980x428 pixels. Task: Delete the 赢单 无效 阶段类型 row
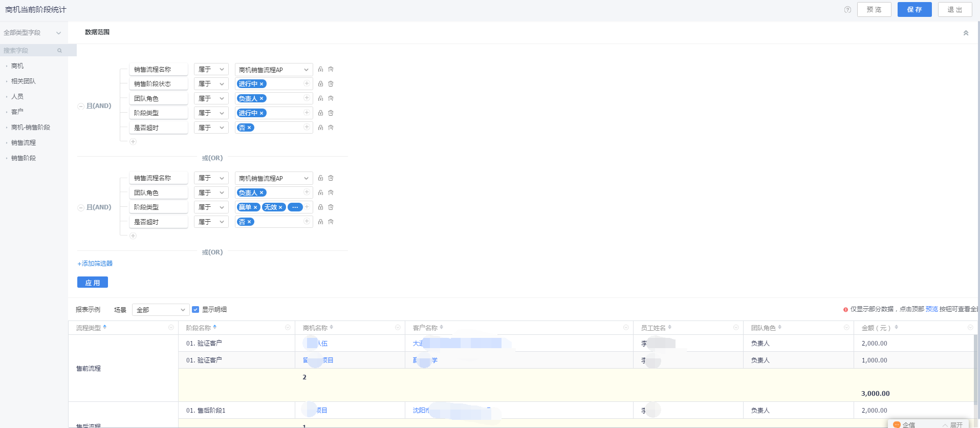pos(331,207)
